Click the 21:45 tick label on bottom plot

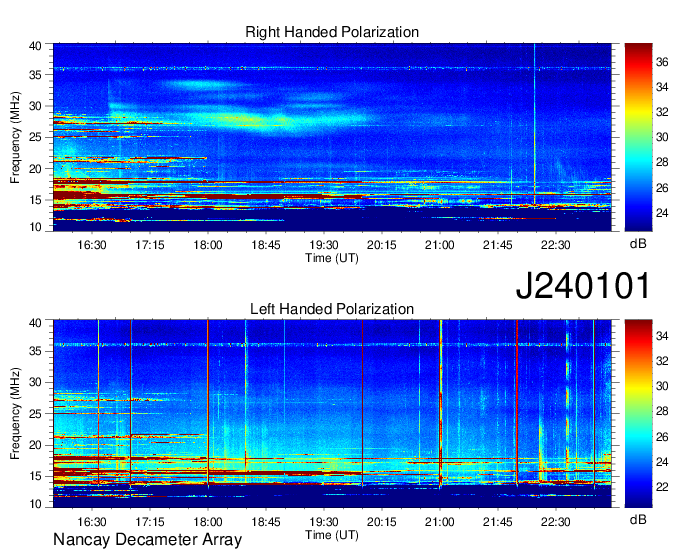[x=497, y=521]
